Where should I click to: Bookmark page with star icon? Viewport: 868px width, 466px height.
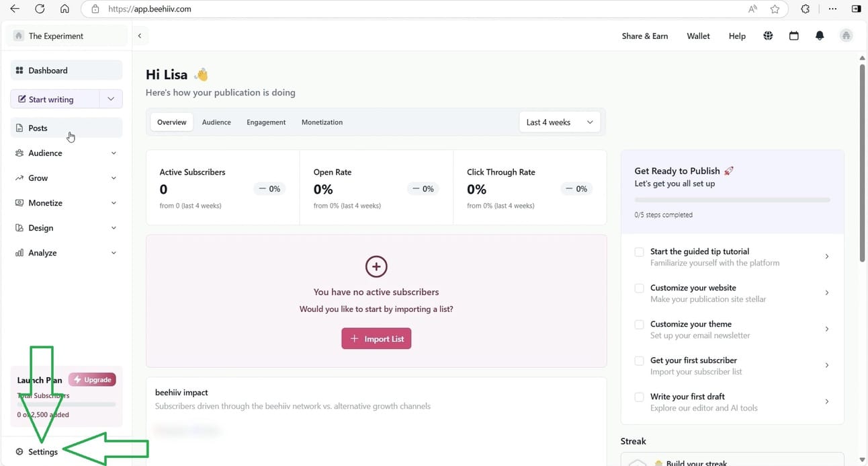(x=775, y=9)
